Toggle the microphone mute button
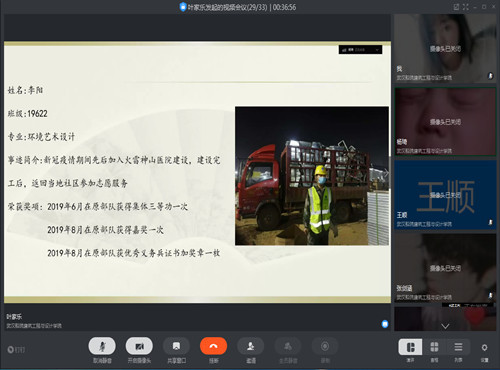The height and width of the screenshot is (370, 500). coord(102,346)
